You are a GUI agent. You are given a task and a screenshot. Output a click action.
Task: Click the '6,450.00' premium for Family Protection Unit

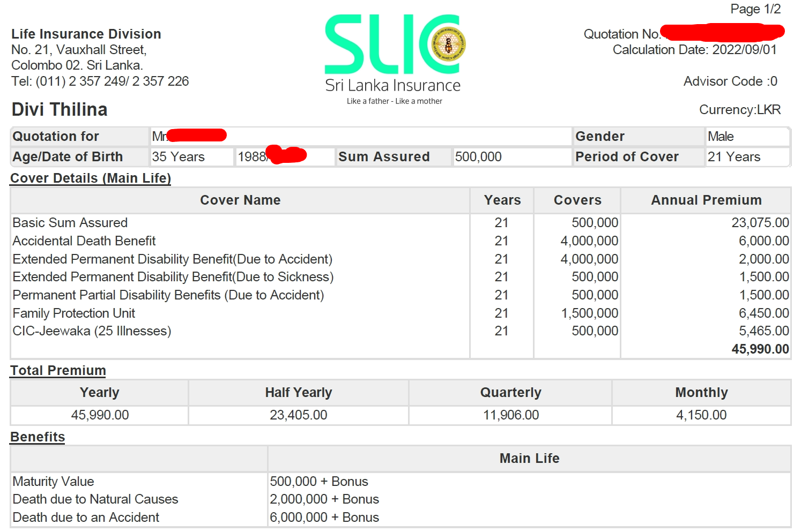click(764, 313)
